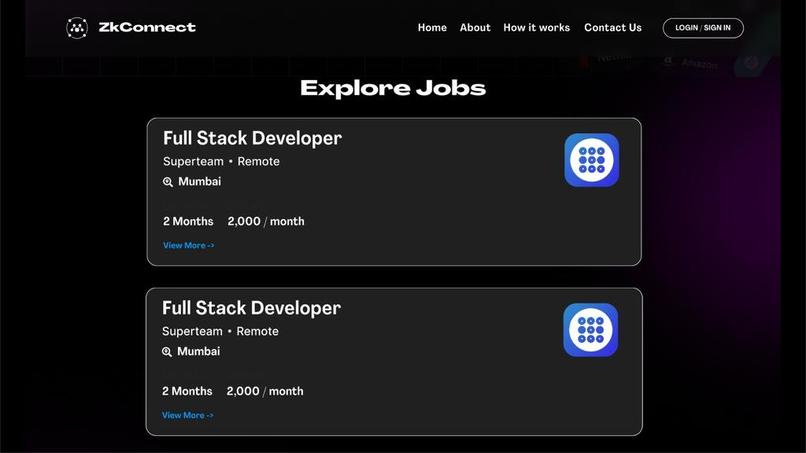Click 'Remote' text in first card
This screenshot has width=806, height=453.
click(259, 161)
